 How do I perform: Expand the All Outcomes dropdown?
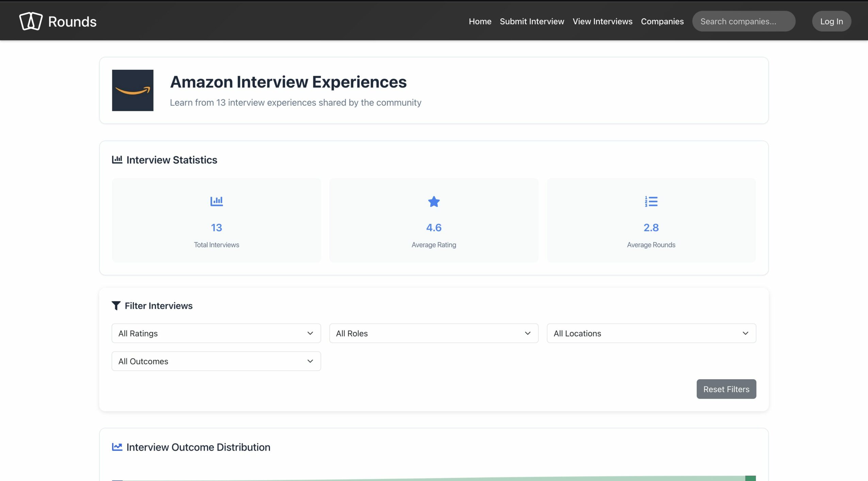pyautogui.click(x=216, y=361)
